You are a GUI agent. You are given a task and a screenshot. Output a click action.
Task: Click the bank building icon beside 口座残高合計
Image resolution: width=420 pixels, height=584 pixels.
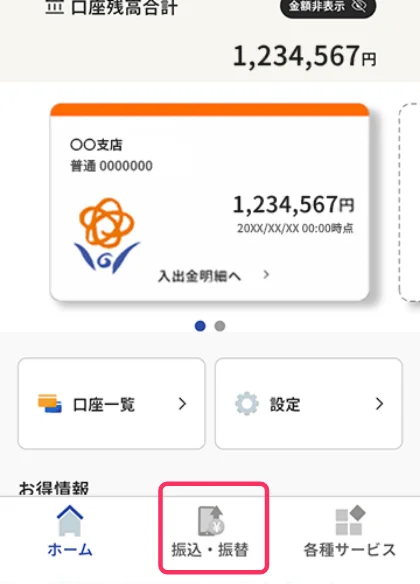coord(54,7)
